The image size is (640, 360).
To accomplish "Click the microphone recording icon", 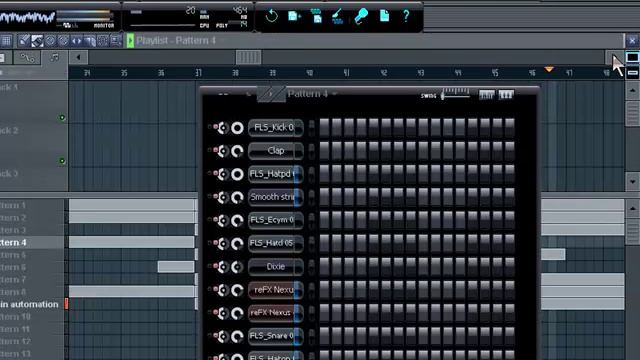I will [361, 16].
